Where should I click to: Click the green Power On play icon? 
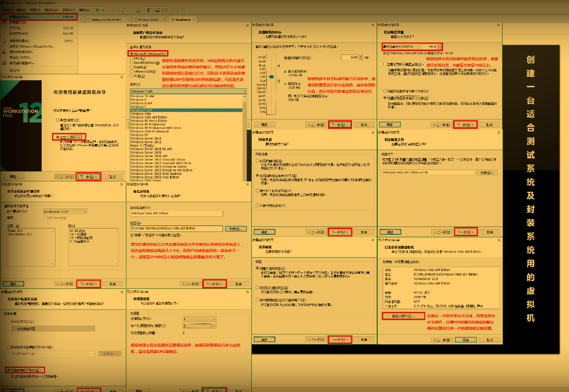[x=98, y=10]
